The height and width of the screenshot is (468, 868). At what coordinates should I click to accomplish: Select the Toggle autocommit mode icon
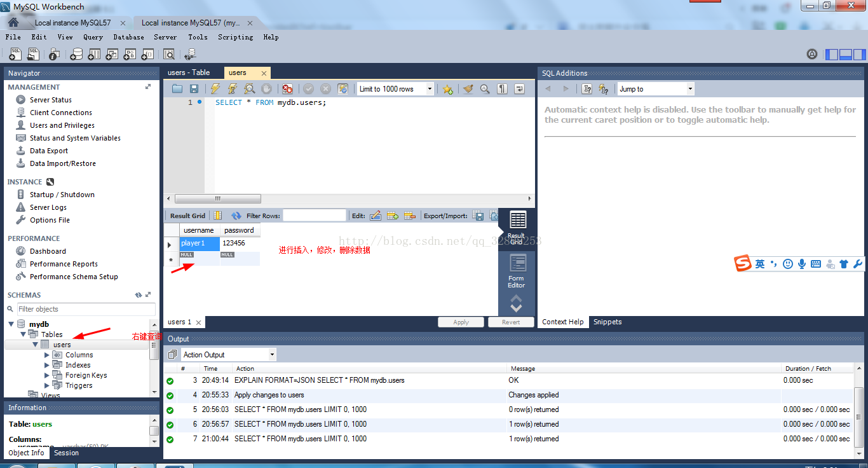pos(343,88)
